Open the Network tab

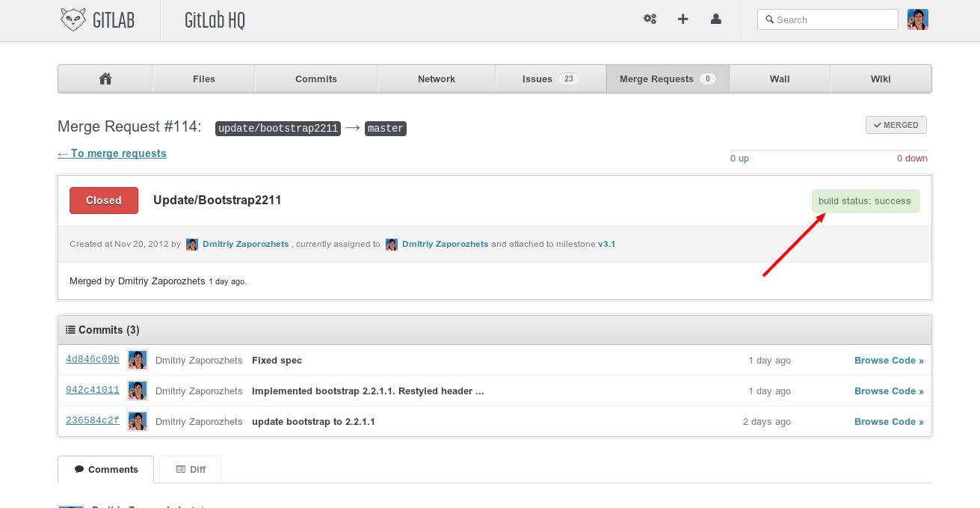(437, 79)
